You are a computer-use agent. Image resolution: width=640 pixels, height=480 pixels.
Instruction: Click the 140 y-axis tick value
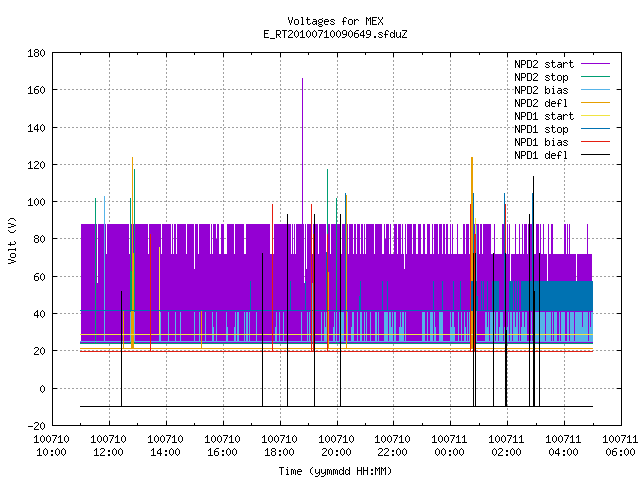pos(36,128)
